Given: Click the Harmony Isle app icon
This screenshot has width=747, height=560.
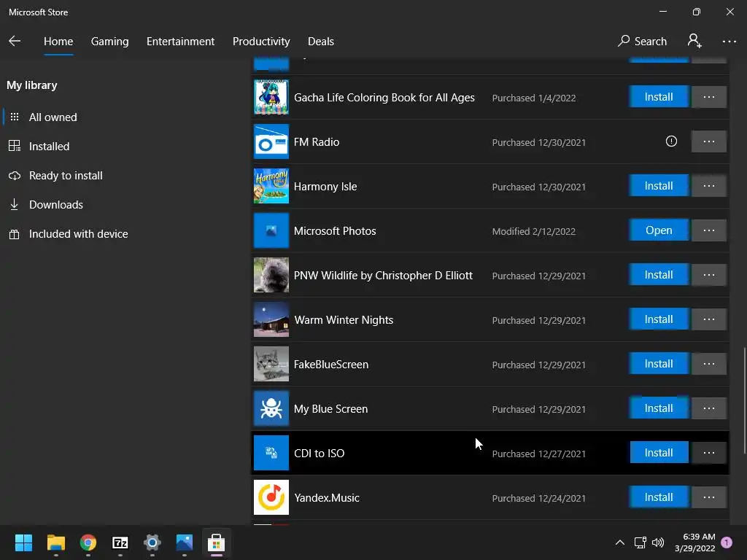Looking at the screenshot, I should 271,186.
